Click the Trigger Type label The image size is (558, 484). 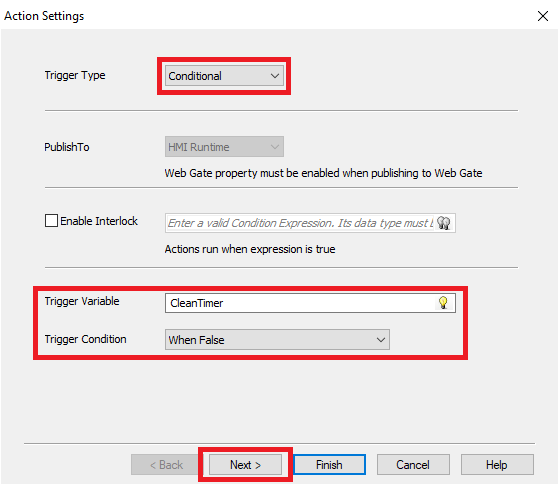pos(75,76)
